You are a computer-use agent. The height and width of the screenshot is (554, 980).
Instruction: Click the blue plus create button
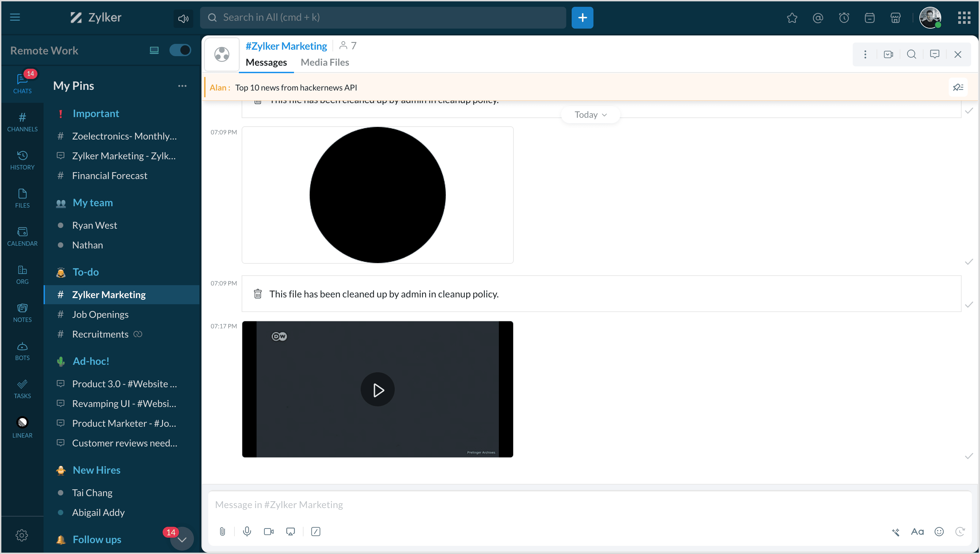coord(582,17)
